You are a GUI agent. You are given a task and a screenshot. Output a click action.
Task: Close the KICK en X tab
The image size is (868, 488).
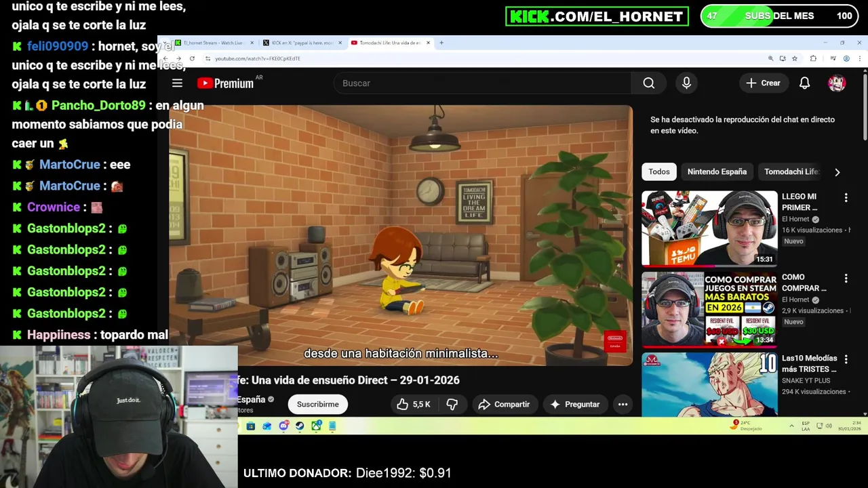tap(340, 43)
